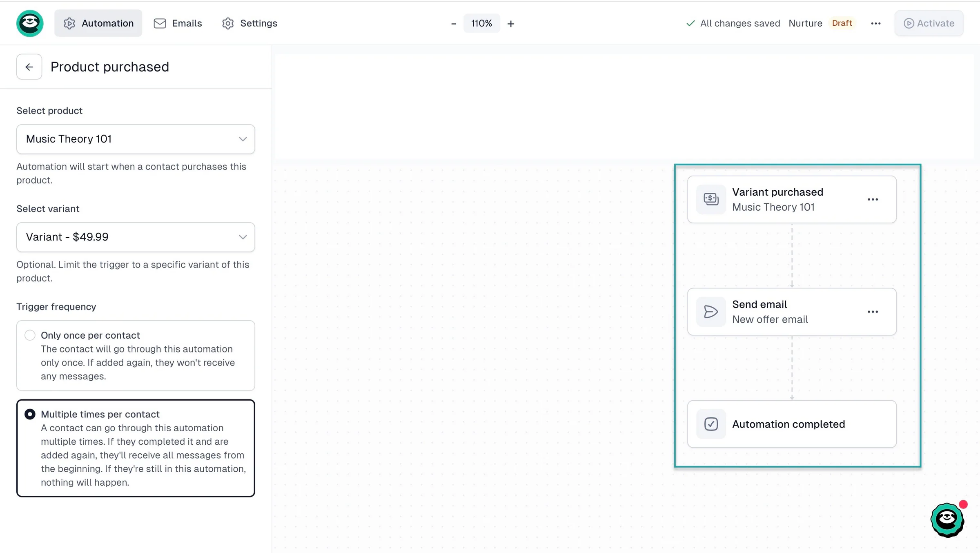This screenshot has height=553, width=980.
Task: Click the Automation completed checkmark icon
Action: click(x=711, y=424)
